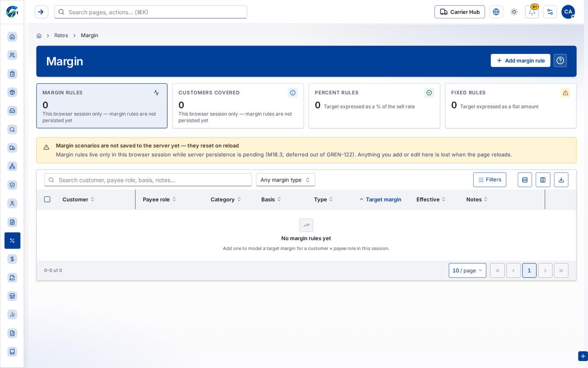Open the bar chart icon in sidebar
Screen dimensions: 588x368
(x=12, y=315)
